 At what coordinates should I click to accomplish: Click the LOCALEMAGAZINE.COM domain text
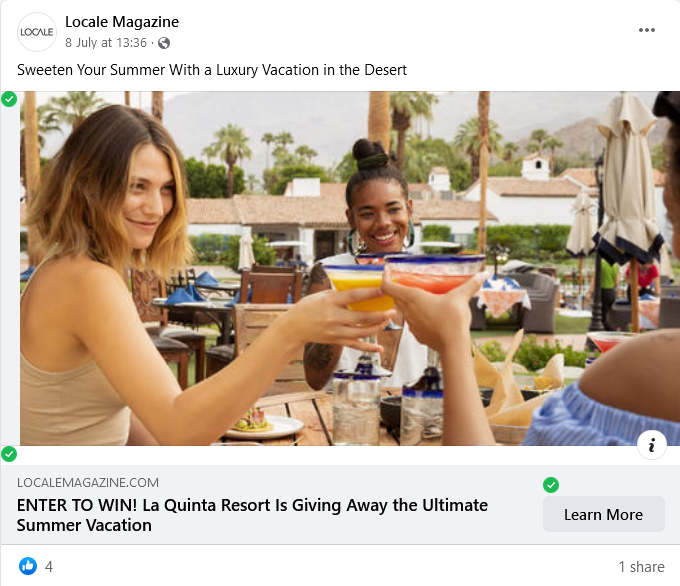pos(88,482)
